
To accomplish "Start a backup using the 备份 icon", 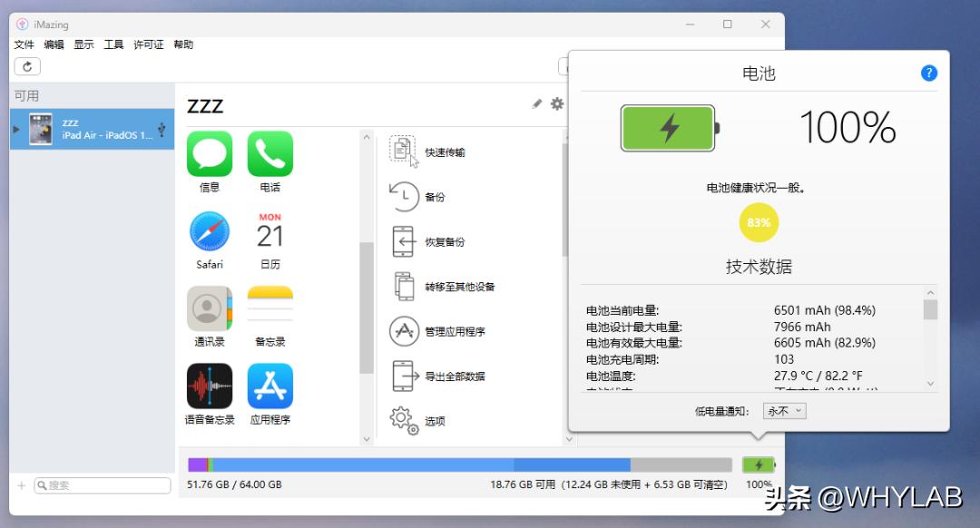I will (437, 197).
